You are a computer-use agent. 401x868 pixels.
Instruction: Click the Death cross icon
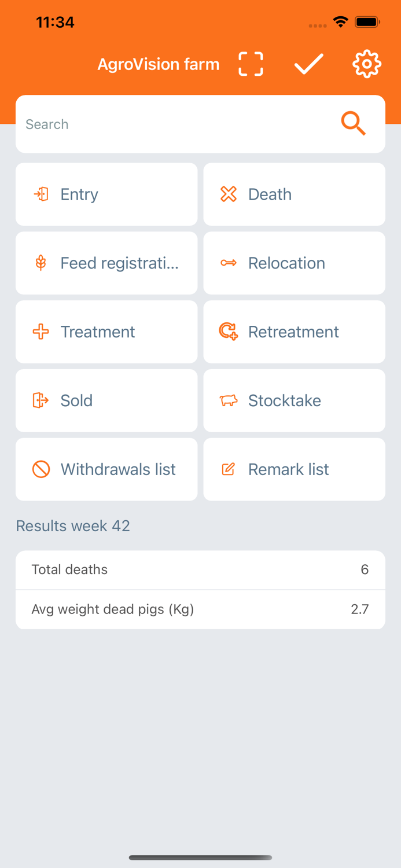click(x=229, y=194)
